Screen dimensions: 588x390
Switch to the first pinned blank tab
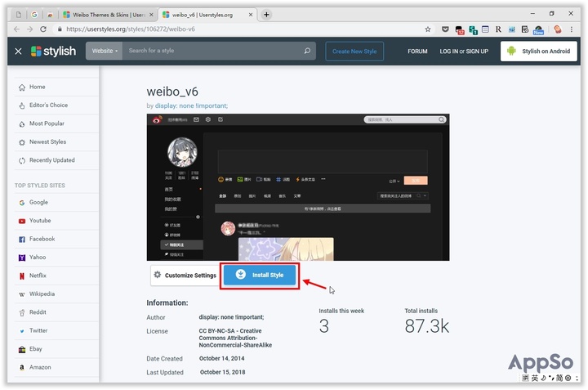coord(18,15)
